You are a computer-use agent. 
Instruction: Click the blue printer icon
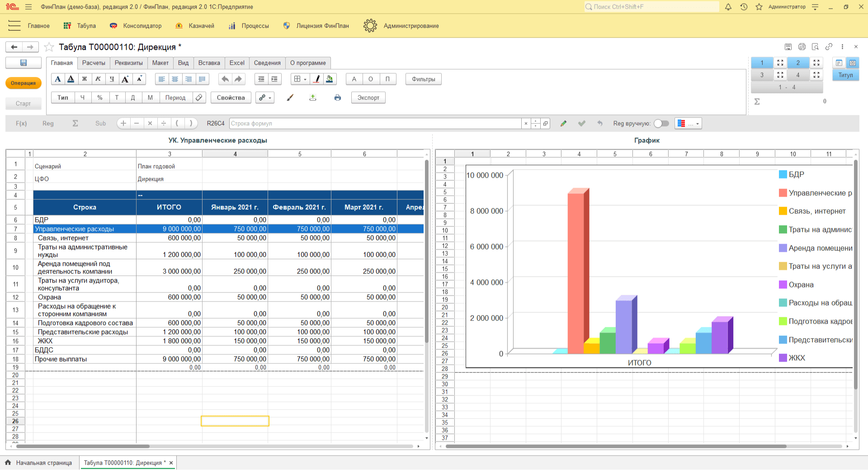[337, 98]
